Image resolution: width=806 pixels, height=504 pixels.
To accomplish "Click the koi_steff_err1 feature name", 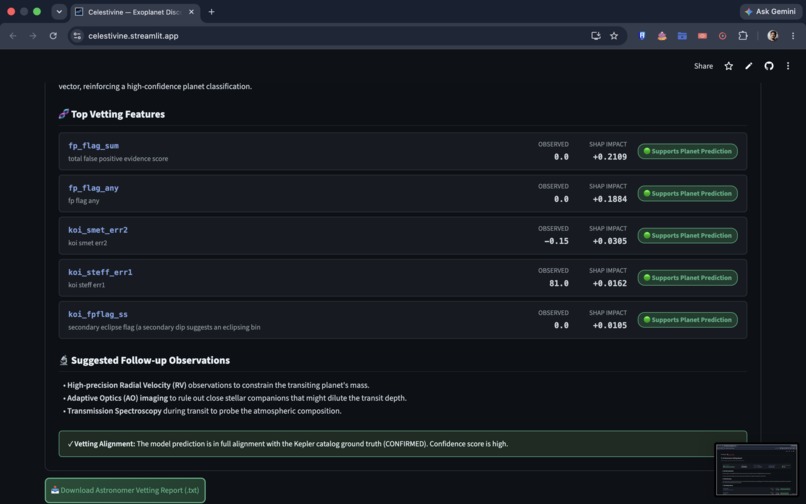I will pos(100,272).
